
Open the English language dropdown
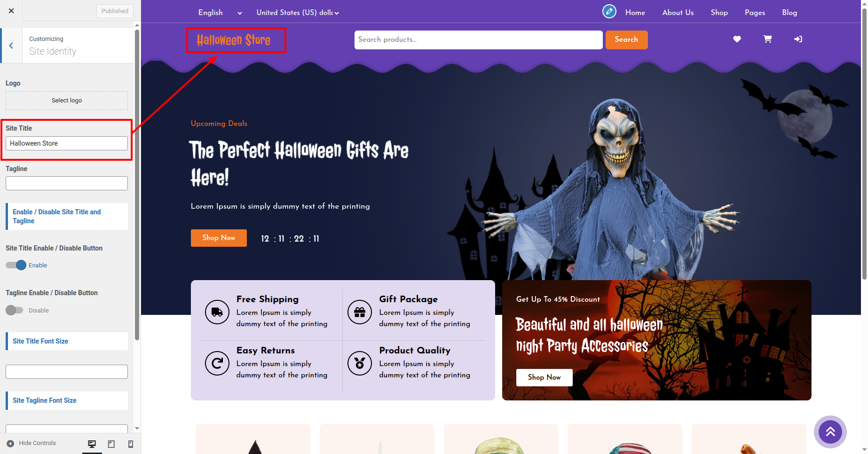(x=220, y=13)
